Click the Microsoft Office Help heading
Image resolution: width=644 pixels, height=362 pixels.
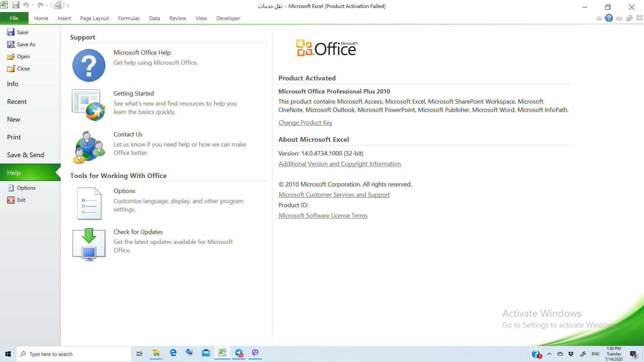(x=142, y=52)
